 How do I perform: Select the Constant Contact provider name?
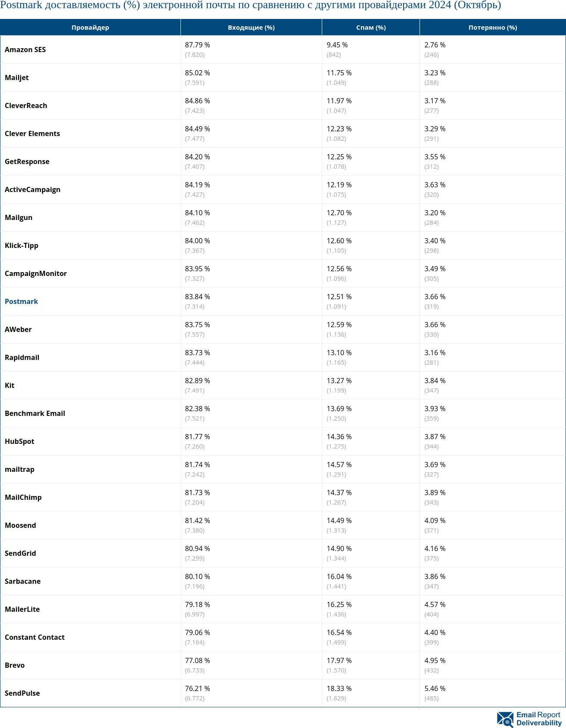click(34, 637)
